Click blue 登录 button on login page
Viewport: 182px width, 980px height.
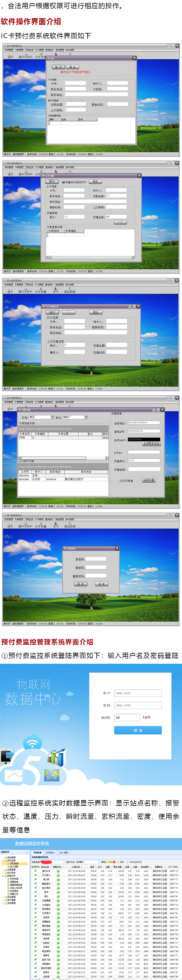[x=138, y=731]
